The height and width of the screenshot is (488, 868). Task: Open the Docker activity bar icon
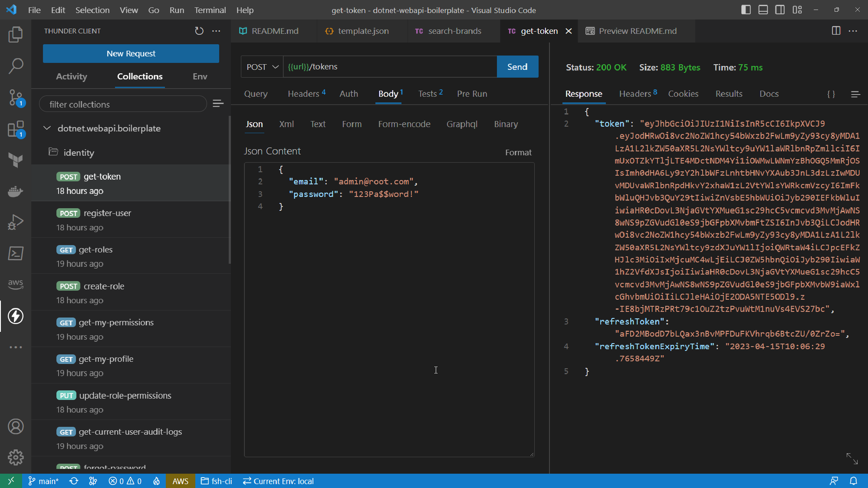pos(16,191)
